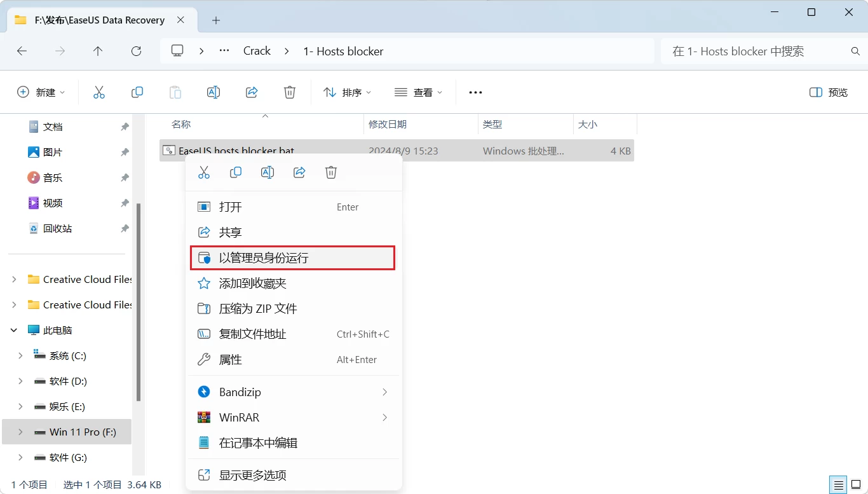
Task: Click the Rename icon in the context menu
Action: [268, 172]
